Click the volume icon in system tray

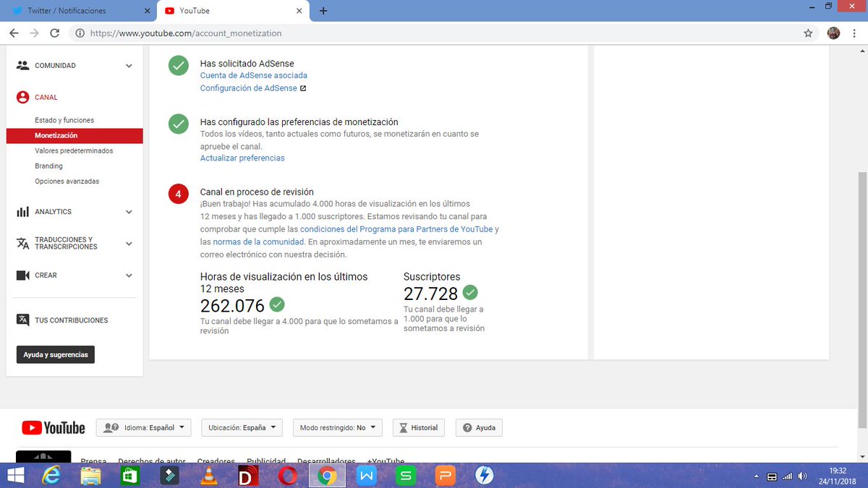(802, 476)
